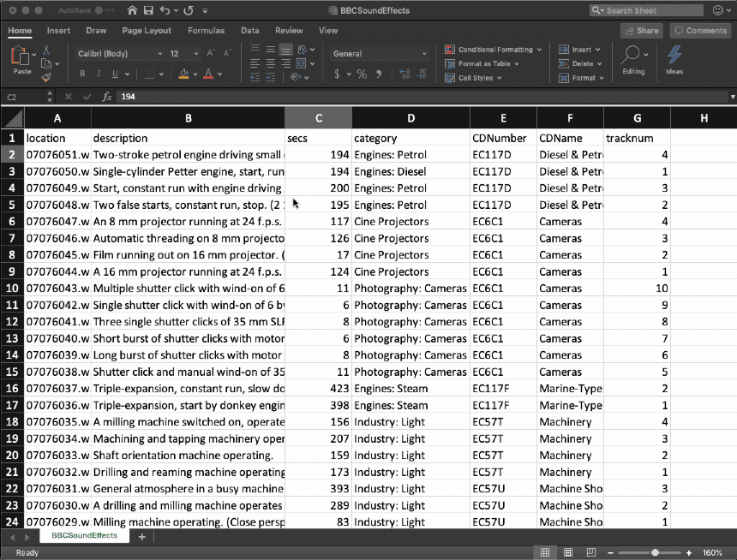
Task: Click the Format Painter brush icon
Action: 46,77
